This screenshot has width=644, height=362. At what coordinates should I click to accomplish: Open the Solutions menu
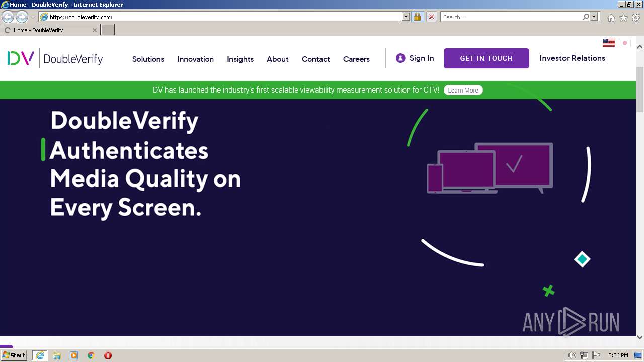[x=148, y=59]
